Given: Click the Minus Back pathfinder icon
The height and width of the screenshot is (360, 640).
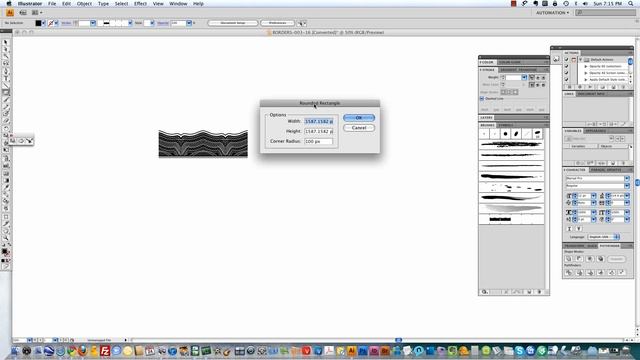Looking at the screenshot, I should click(622, 272).
